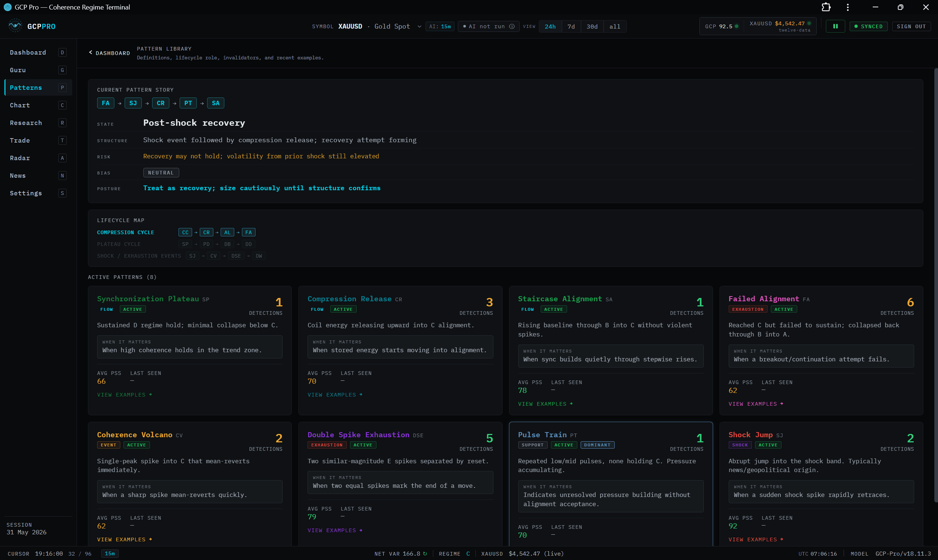This screenshot has width=938, height=560.
Task: Toggle the SYNCED status indicator
Action: (868, 26)
